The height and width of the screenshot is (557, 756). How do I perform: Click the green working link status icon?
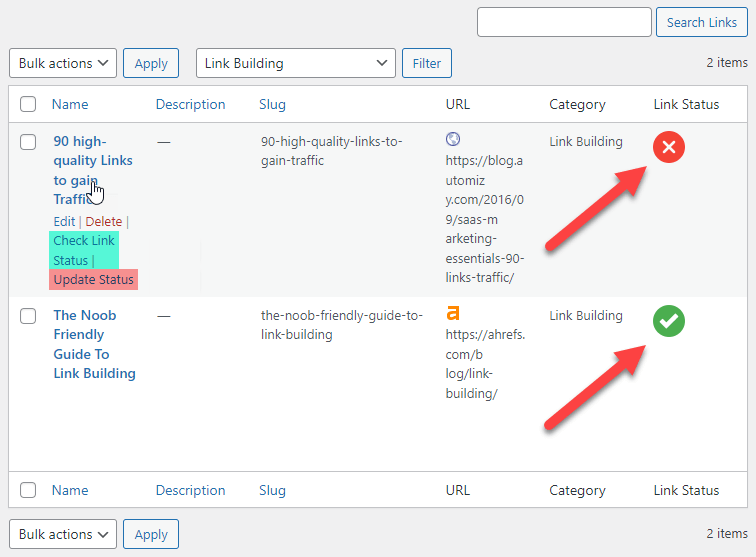(x=669, y=321)
